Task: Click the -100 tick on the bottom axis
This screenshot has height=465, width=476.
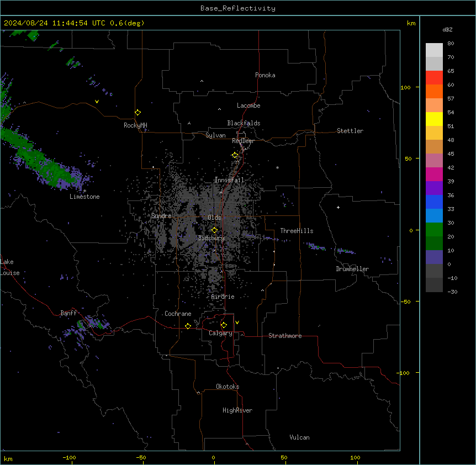Action: [x=69, y=457]
